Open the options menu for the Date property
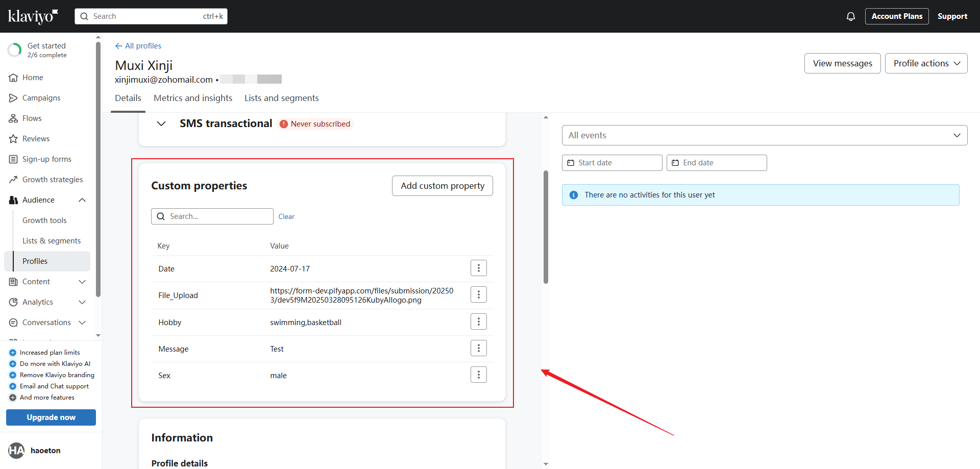980x469 pixels. [479, 268]
